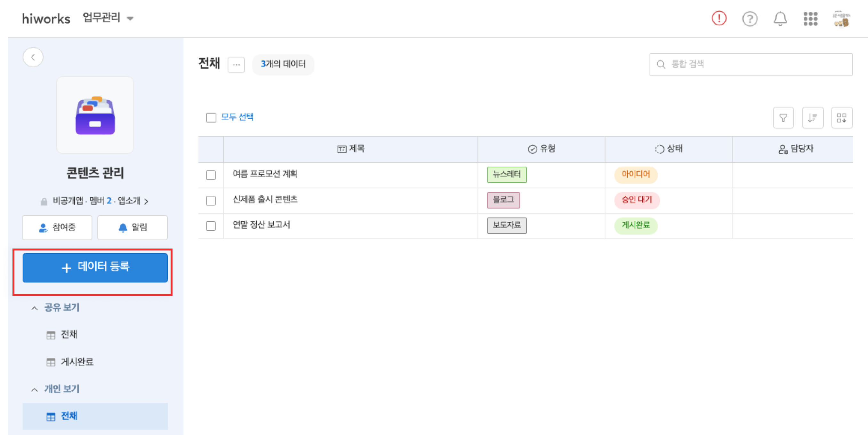Collapse the 개인 보기 section
Image resolution: width=868 pixels, height=435 pixels.
34,389
